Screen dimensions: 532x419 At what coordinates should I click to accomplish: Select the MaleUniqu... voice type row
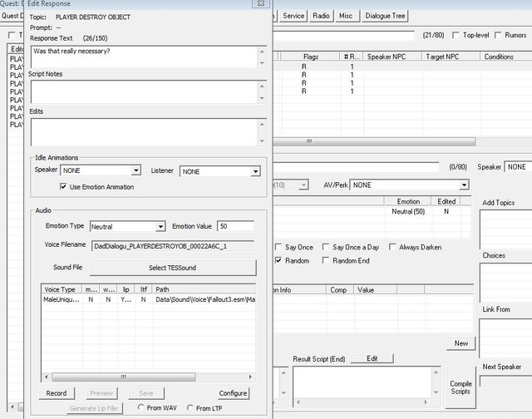pos(149,299)
